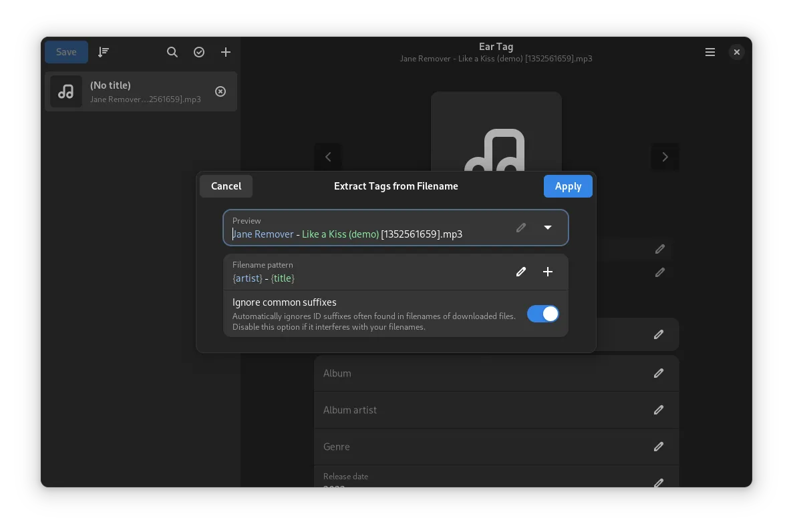Viewport: 793px width, 532px height.
Task: Click the pencil icon in the Preview row
Action: coord(521,228)
